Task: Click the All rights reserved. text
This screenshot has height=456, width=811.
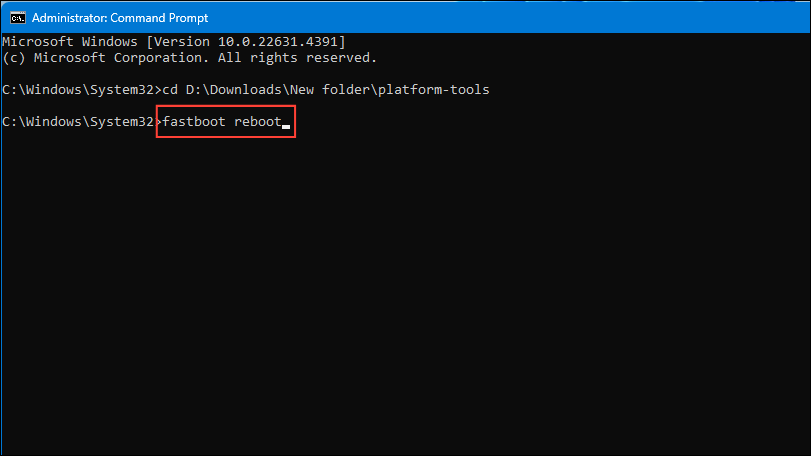Action: [297, 58]
